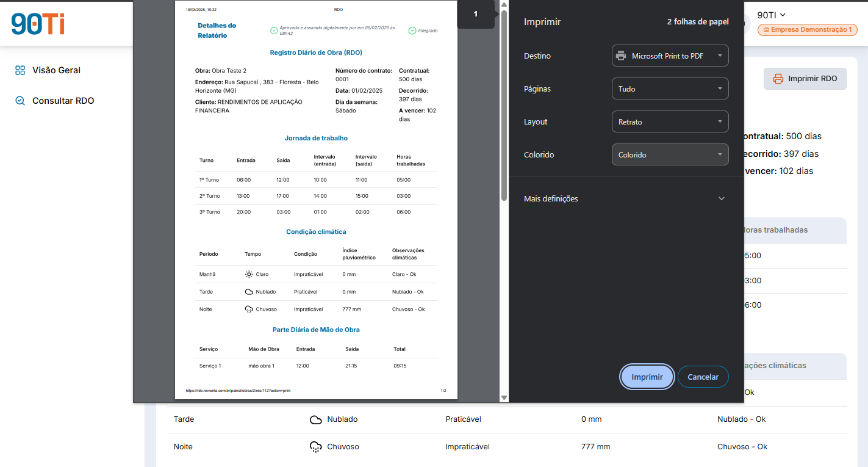868x467 pixels.
Task: Open the 90TI account dropdown chevron
Action: [783, 15]
